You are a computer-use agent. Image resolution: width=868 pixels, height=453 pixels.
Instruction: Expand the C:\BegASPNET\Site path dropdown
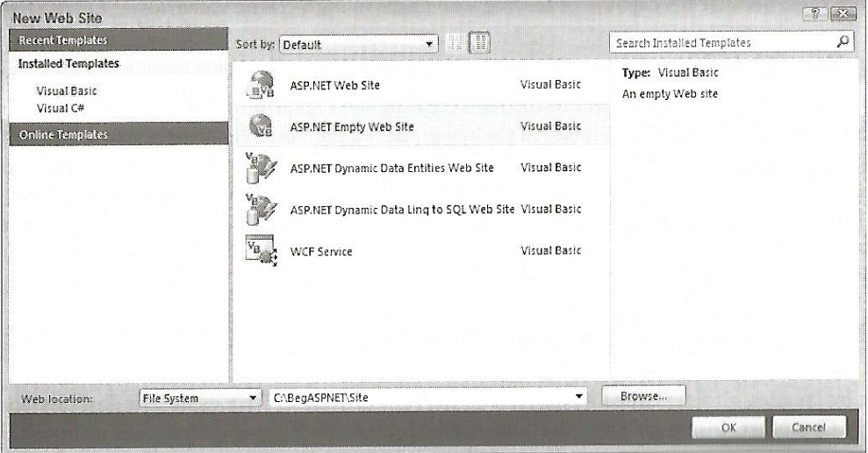[579, 397]
